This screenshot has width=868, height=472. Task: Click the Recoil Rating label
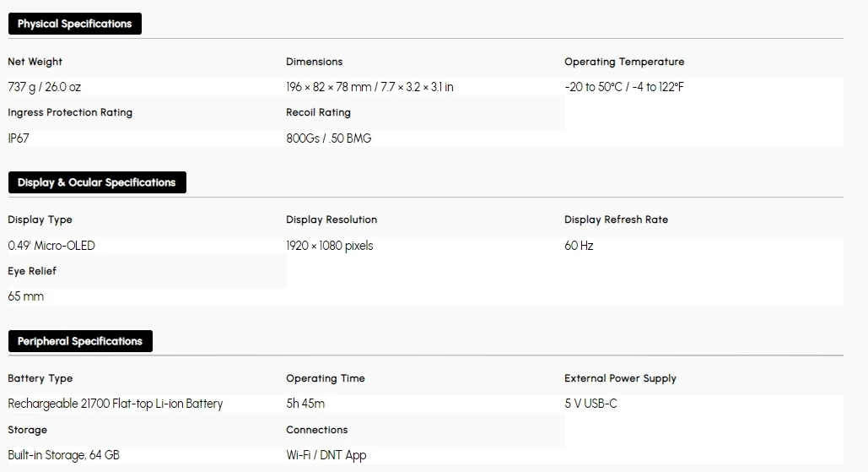click(318, 112)
